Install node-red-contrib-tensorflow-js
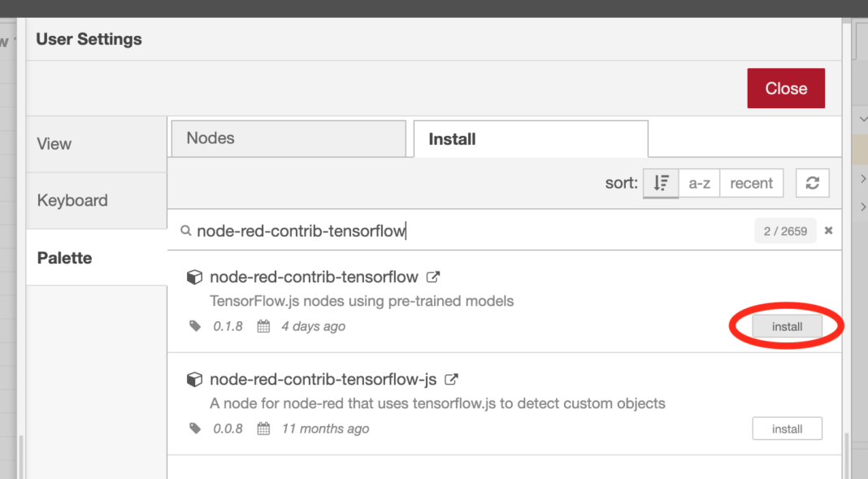Screen dimensions: 868x479 787,429
